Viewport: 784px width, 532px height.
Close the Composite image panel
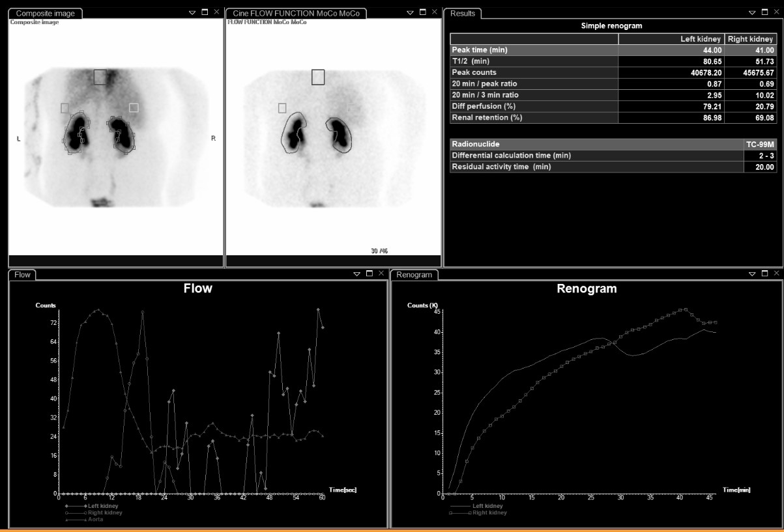216,12
